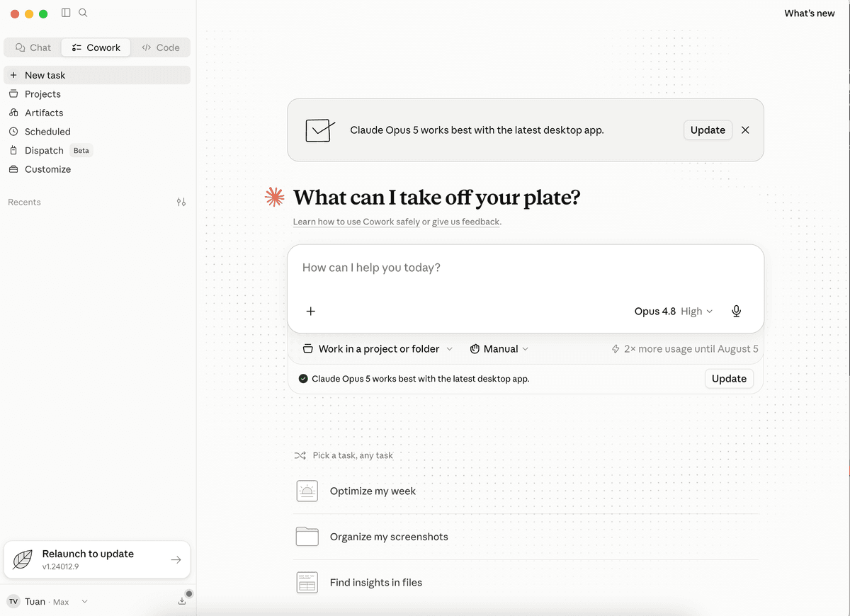Click the arrow on Relaunch to update
This screenshot has width=850, height=616.
point(176,560)
